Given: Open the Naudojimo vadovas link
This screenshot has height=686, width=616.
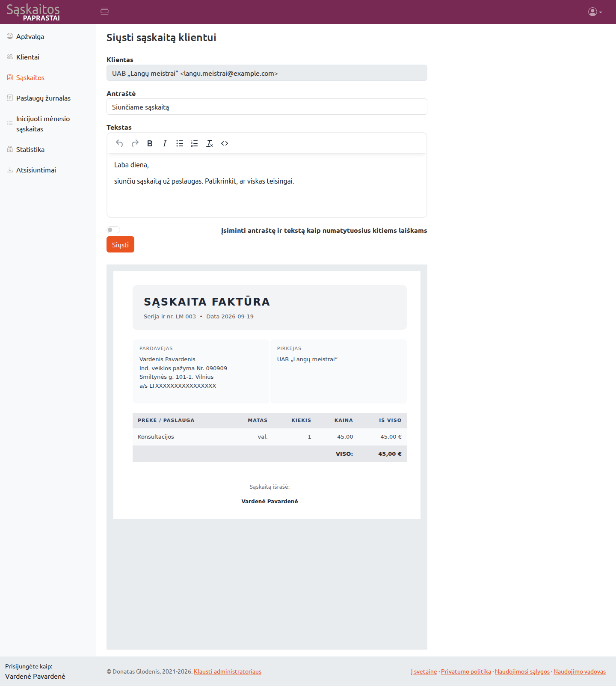Looking at the screenshot, I should tap(580, 671).
